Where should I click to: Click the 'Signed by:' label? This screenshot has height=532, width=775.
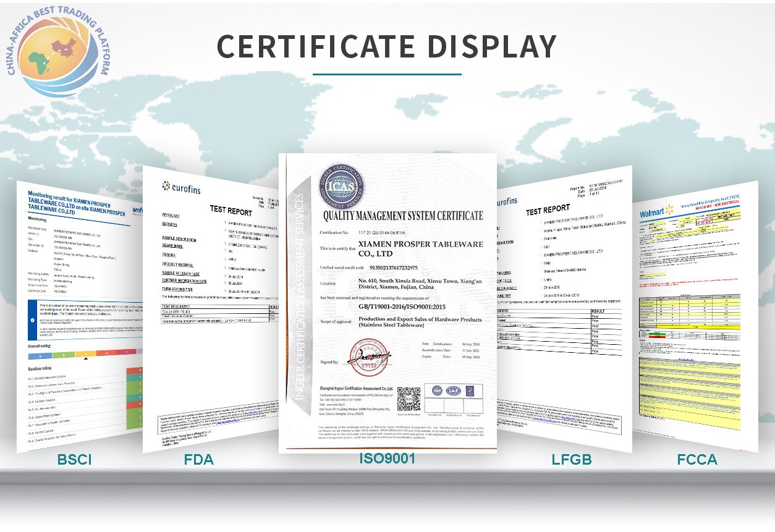coord(329,361)
